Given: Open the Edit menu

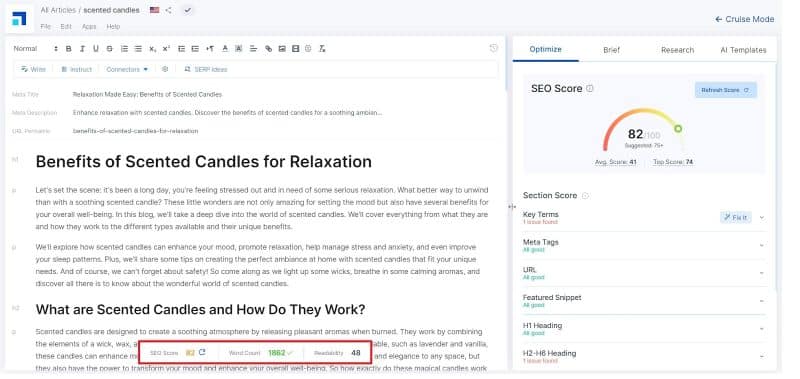Looking at the screenshot, I should (x=66, y=27).
